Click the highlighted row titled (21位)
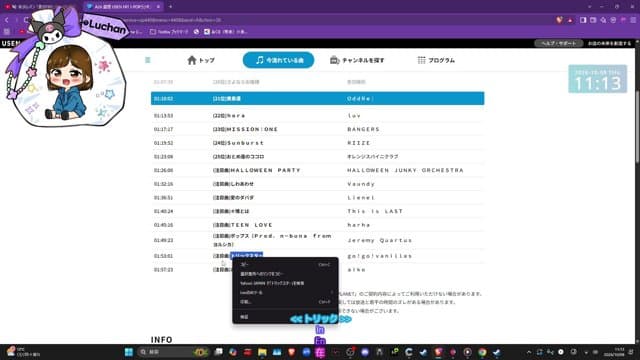This screenshot has width=640, height=360. coord(318,98)
